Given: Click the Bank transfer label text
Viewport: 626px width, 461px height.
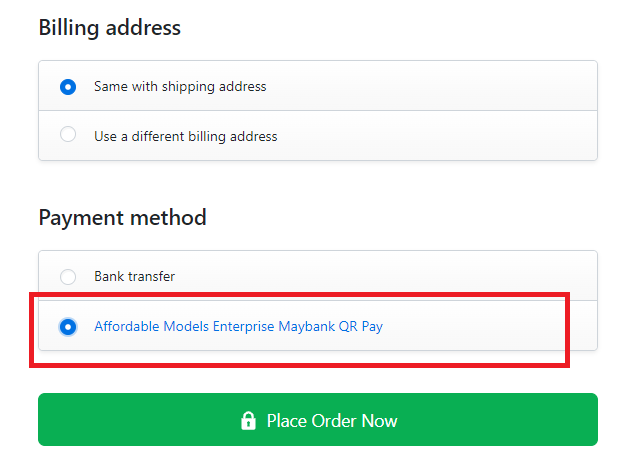Looking at the screenshot, I should pos(135,276).
